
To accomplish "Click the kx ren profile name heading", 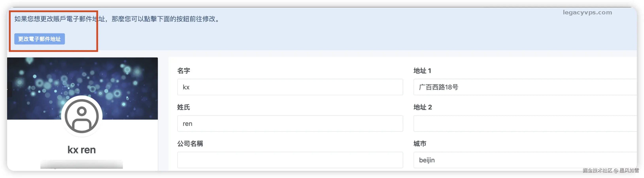I will coord(81,150).
